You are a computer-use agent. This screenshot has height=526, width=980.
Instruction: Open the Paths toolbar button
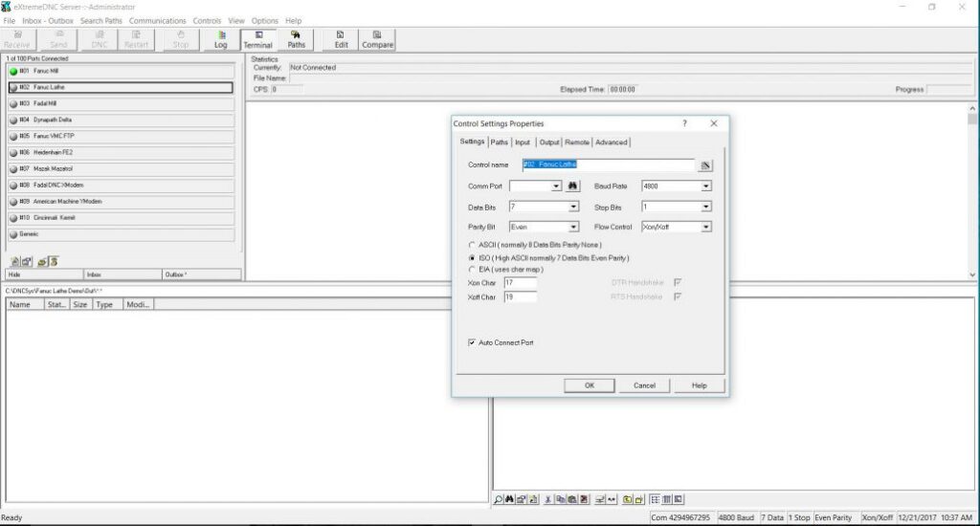coord(297,39)
